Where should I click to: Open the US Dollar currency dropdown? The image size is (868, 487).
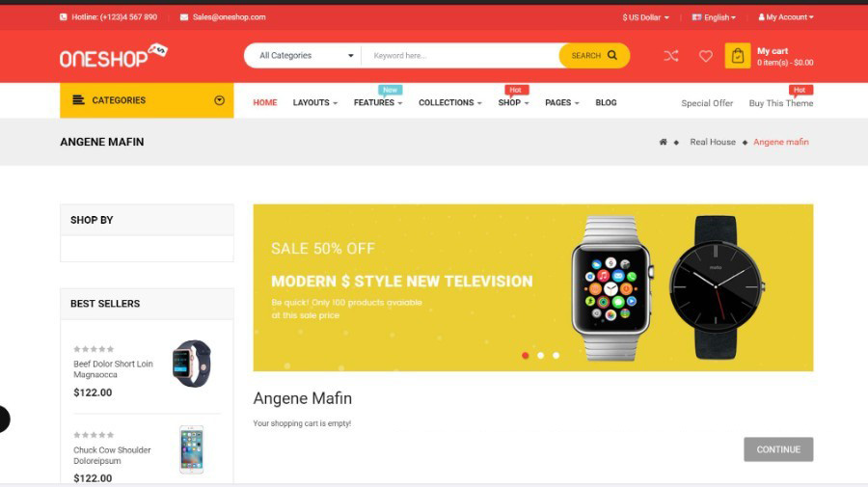645,17
